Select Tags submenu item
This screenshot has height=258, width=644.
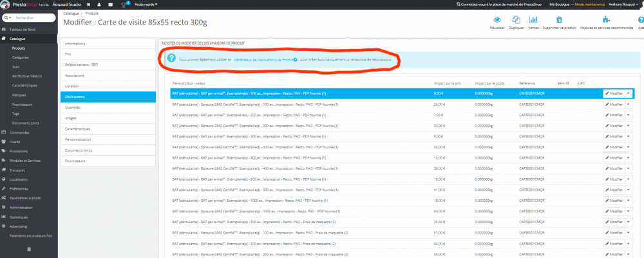(15, 114)
